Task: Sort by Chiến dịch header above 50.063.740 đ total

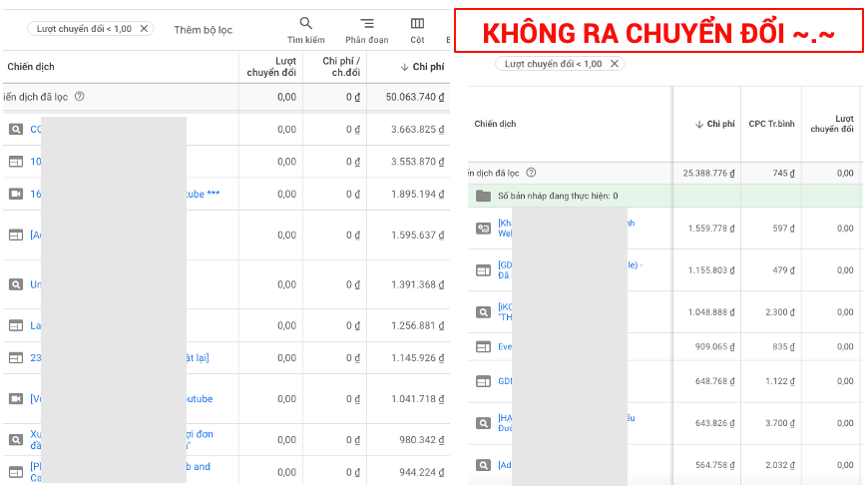Action: pos(31,67)
